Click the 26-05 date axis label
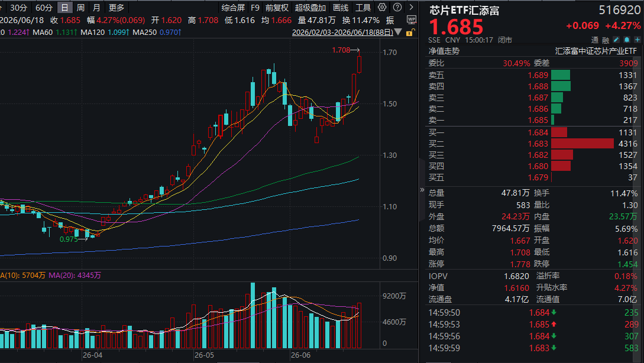This screenshot has height=363, width=644. point(204,355)
